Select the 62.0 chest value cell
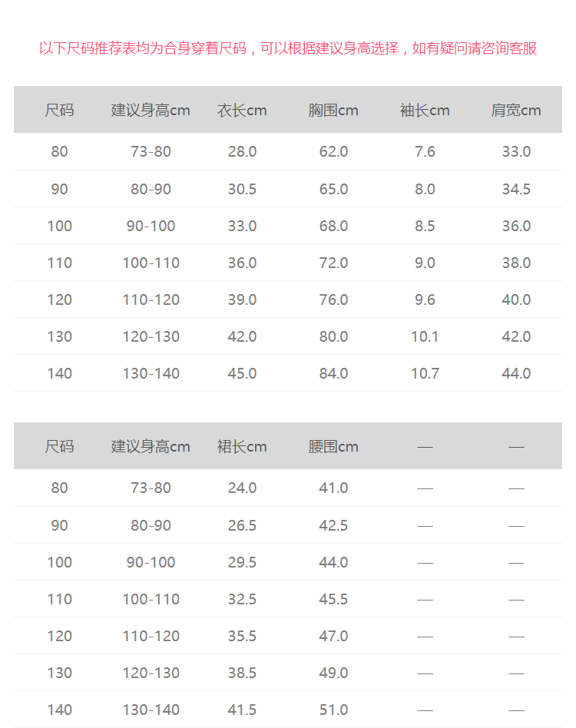 click(333, 152)
